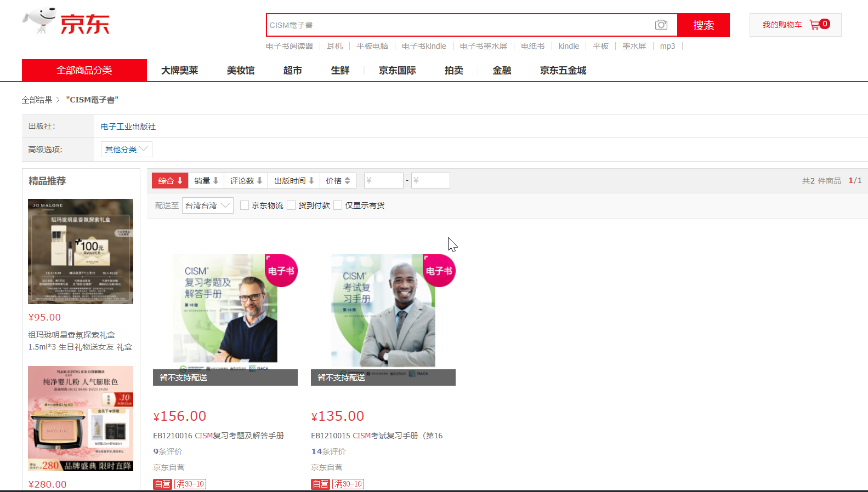Open 京东国际 navigation item
The width and height of the screenshot is (868, 492).
click(397, 70)
